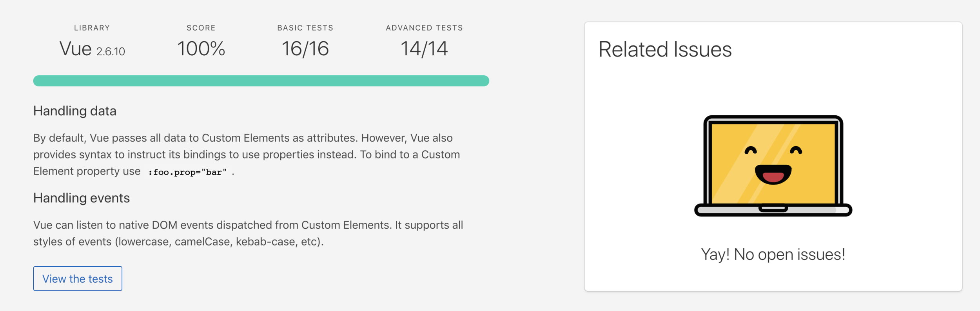Screen dimensions: 980x311
Task: Click the laptop base in the illustration
Action: tap(773, 210)
